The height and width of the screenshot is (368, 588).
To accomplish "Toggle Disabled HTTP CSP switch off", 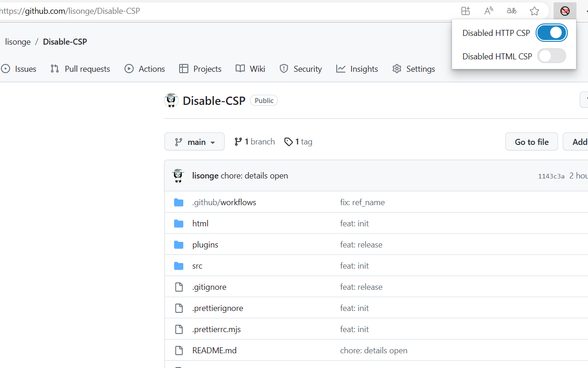I will pos(552,33).
